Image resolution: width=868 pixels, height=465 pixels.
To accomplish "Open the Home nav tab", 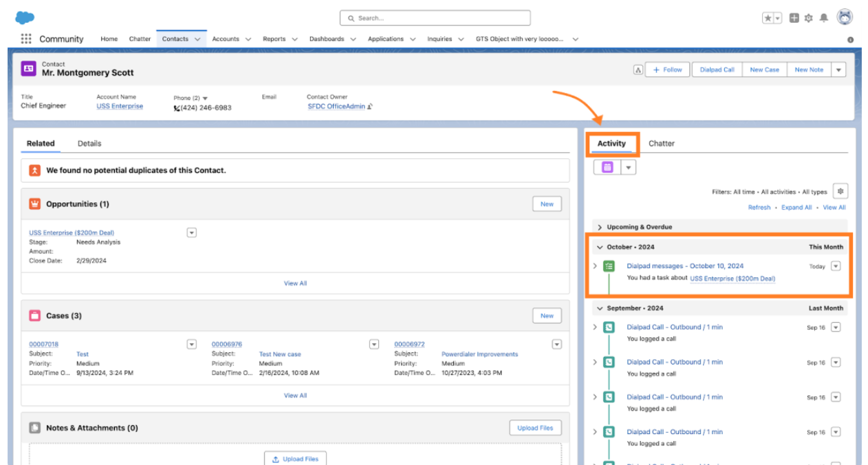I will [x=109, y=39].
